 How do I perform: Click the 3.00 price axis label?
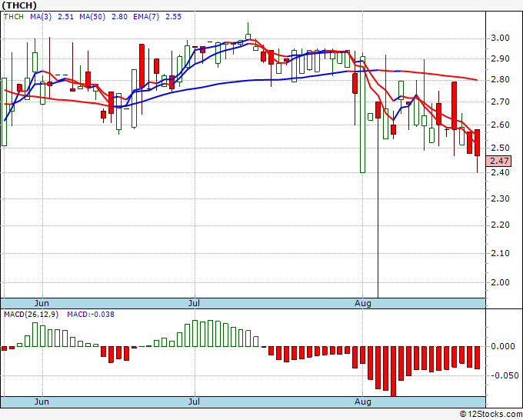500,38
